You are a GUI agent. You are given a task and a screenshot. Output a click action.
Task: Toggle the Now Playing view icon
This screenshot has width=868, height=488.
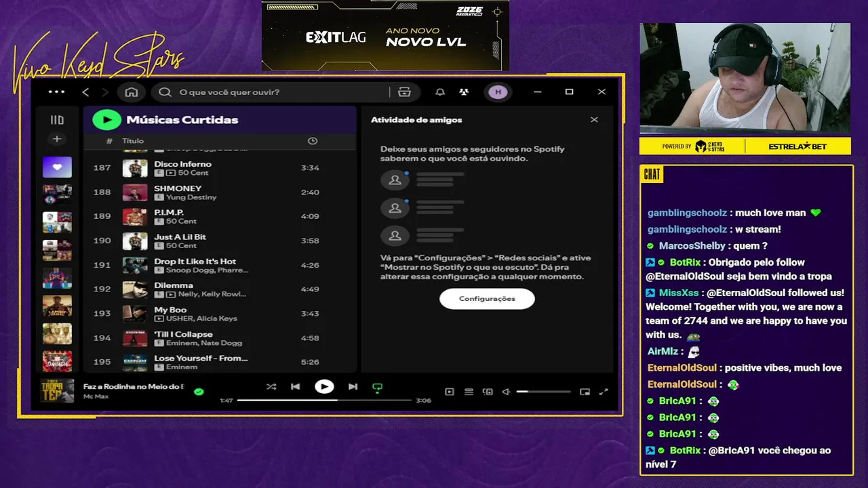tap(450, 392)
